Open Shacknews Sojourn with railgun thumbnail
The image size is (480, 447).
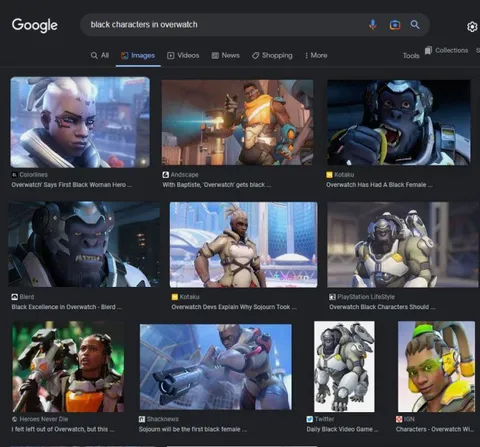[x=216, y=367]
